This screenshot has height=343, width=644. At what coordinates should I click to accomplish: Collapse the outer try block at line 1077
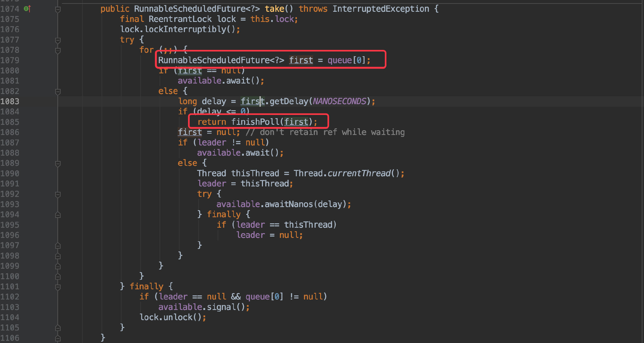(x=58, y=40)
